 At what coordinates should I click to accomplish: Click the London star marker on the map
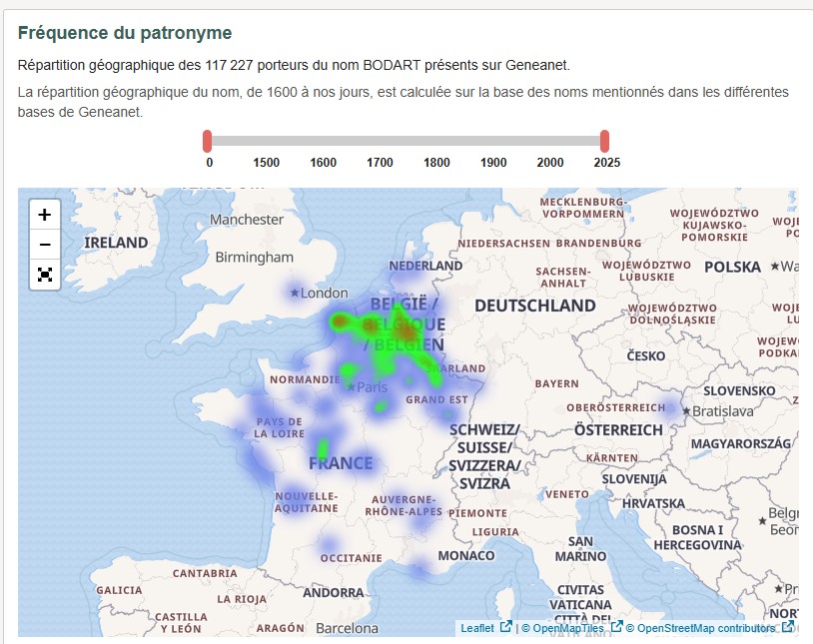(294, 293)
